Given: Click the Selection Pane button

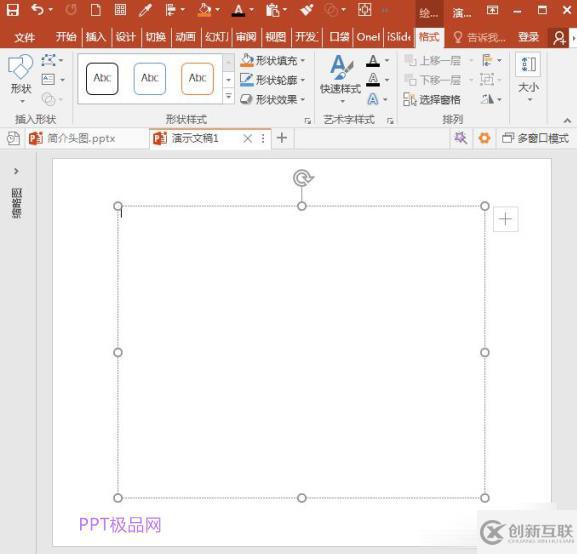Looking at the screenshot, I should coord(432,99).
